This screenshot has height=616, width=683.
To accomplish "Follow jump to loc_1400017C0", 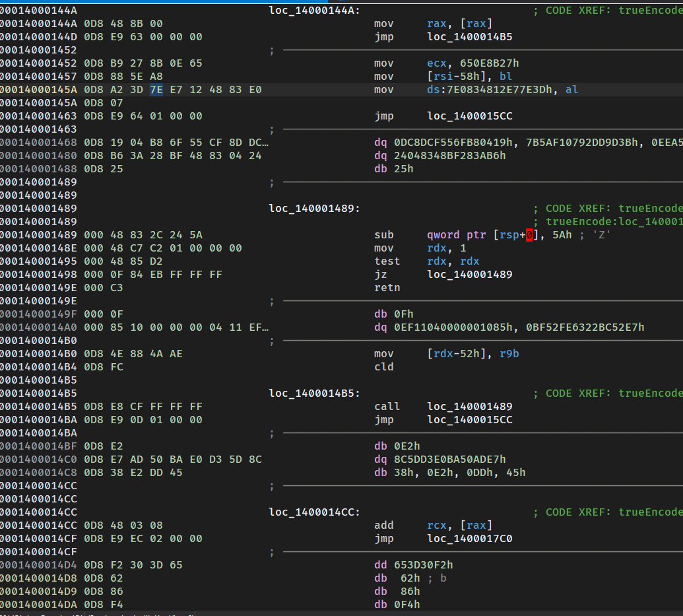I will pyautogui.click(x=469, y=539).
